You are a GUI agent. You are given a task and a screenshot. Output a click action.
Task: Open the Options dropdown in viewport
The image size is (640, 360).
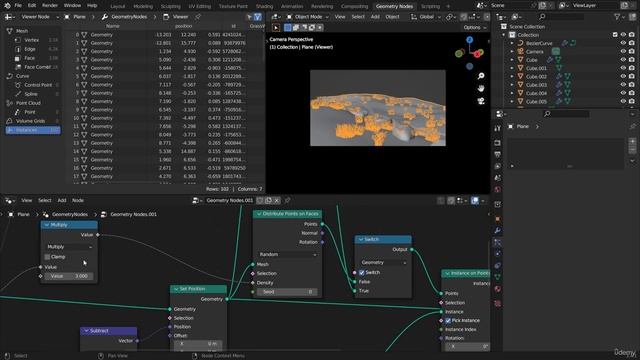[x=475, y=27]
